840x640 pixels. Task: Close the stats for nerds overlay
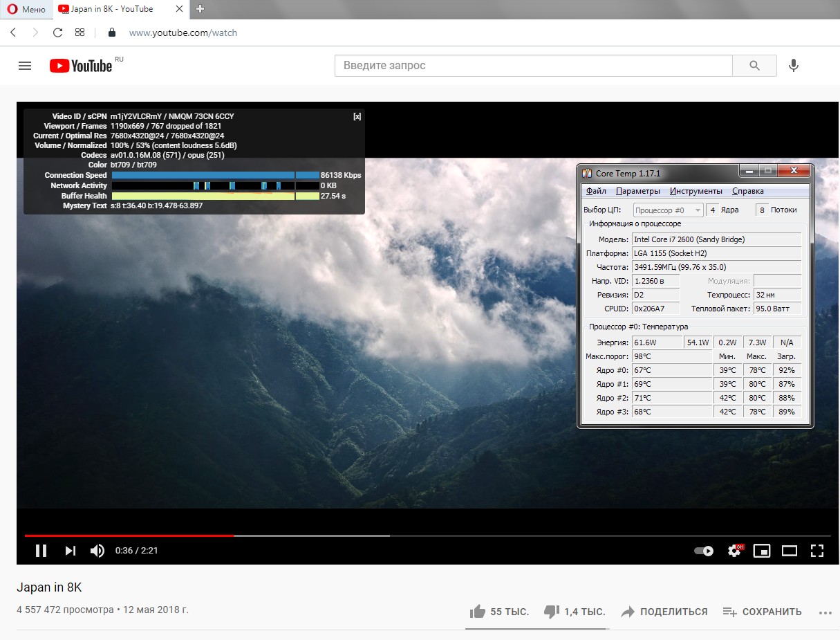(x=357, y=116)
